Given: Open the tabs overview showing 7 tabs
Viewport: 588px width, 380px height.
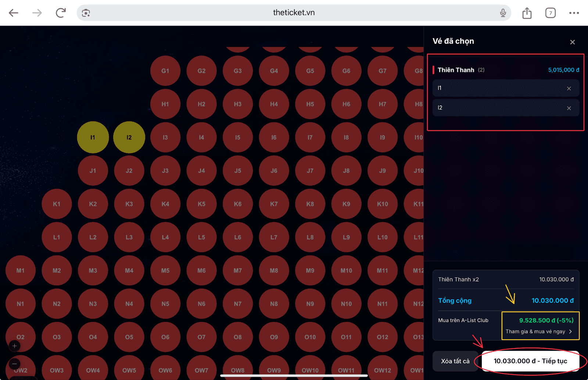Looking at the screenshot, I should tap(550, 13).
